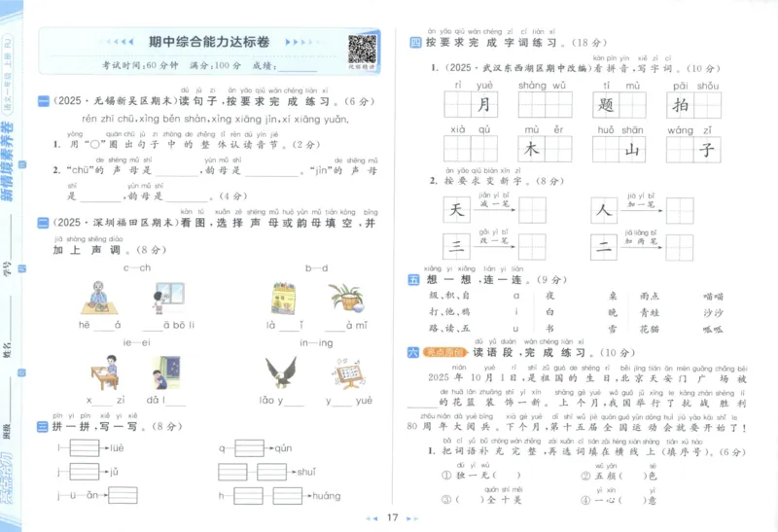Click the QR code beside the test title
Image resolution: width=778 pixels, height=532 pixels.
[362, 51]
